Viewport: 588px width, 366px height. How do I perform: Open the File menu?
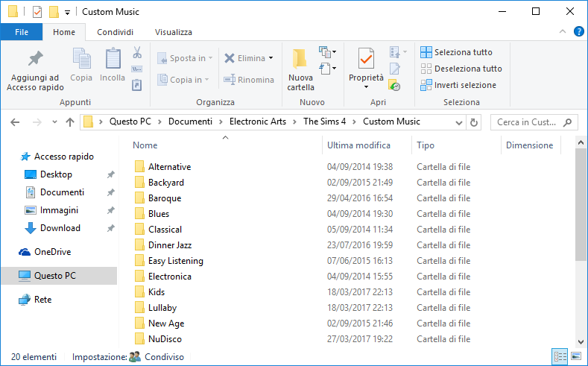click(x=22, y=32)
